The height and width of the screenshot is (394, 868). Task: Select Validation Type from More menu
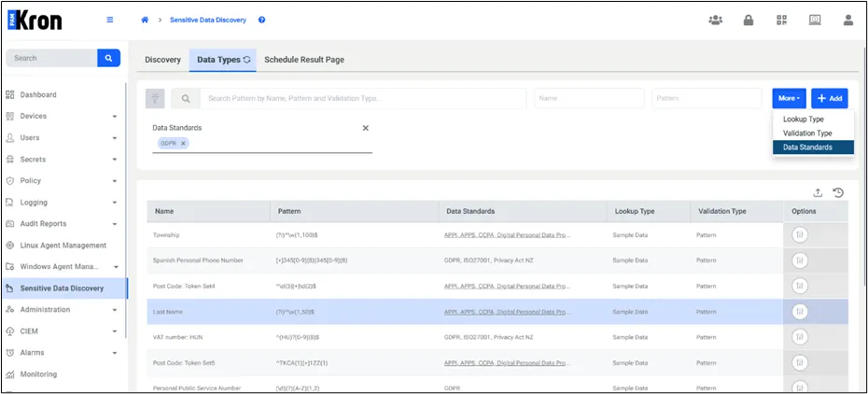click(x=807, y=134)
